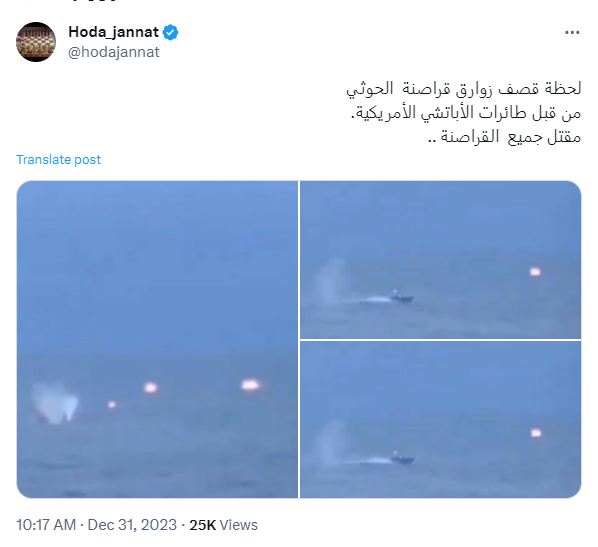Open the bottom-right attached image

(x=440, y=420)
